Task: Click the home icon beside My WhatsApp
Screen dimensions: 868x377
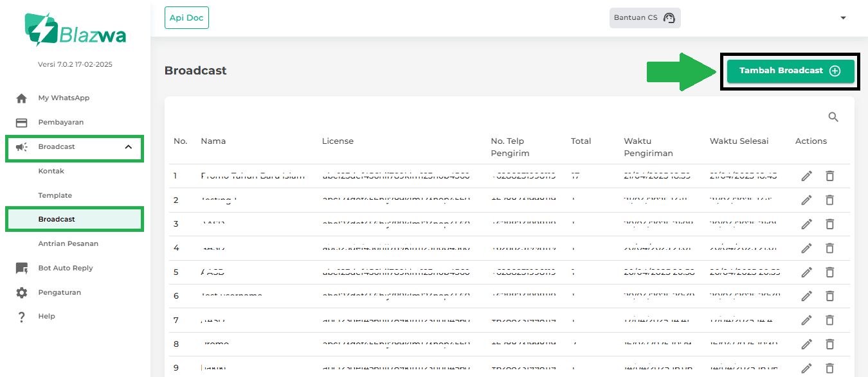Action: [x=22, y=98]
